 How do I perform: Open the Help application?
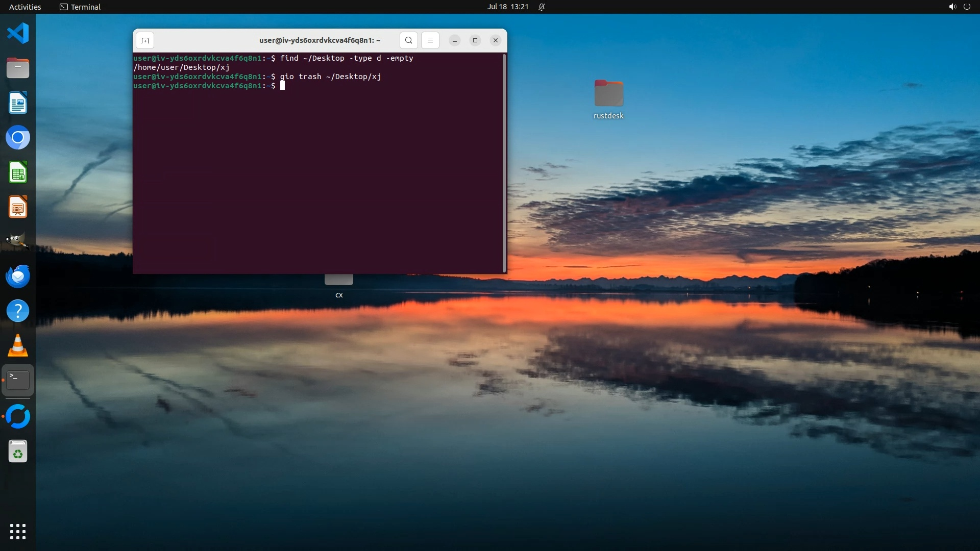tap(18, 311)
